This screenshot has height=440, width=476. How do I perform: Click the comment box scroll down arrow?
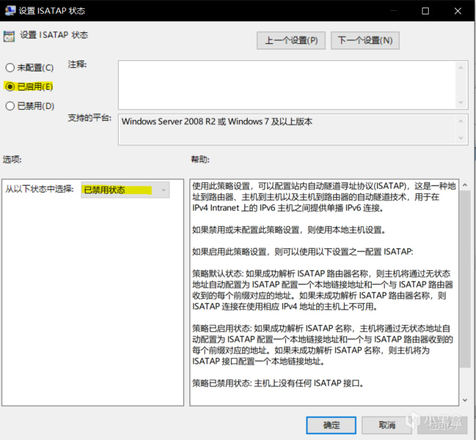coord(461,102)
